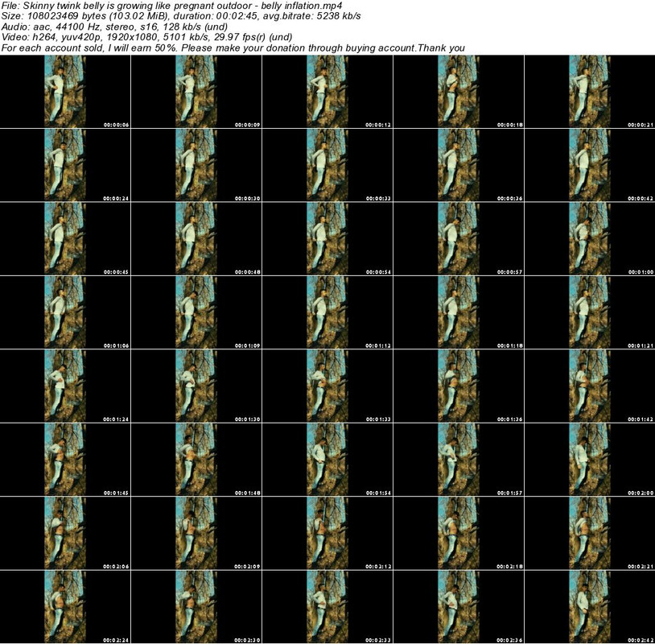Click the thumbnail at 00:01:09
The width and height of the screenshot is (655, 644).
196,312
